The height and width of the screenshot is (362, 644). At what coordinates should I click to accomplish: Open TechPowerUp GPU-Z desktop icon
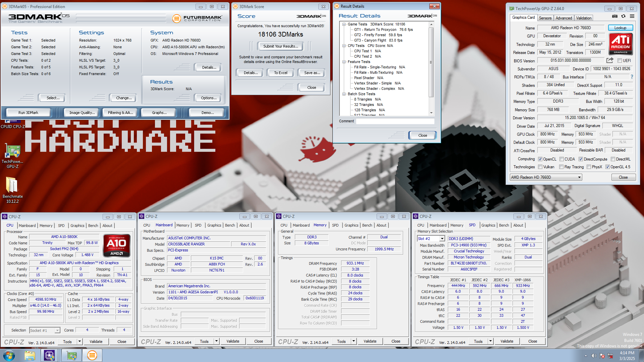point(12,156)
